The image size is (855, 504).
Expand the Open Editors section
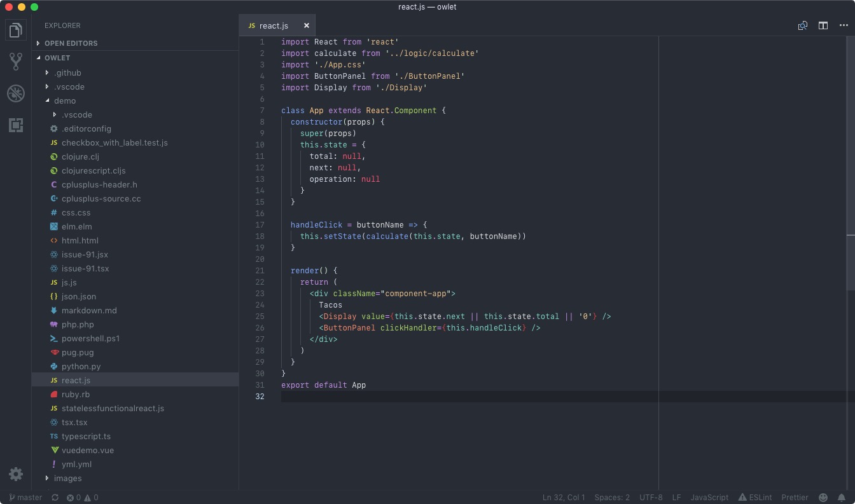click(135, 43)
